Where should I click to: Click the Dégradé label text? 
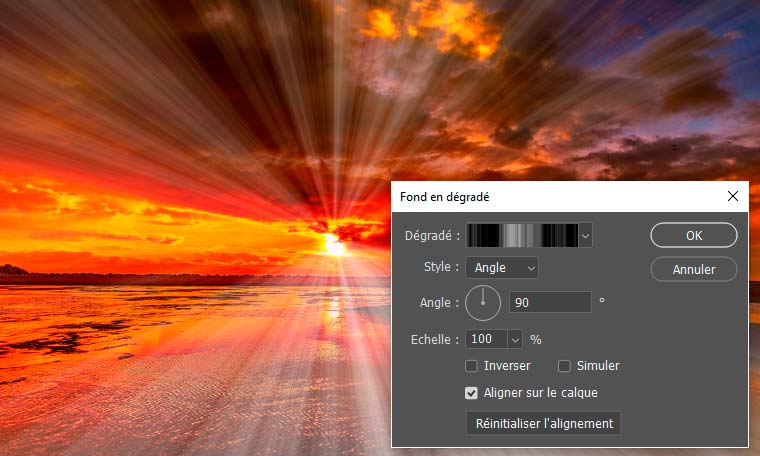tap(432, 236)
